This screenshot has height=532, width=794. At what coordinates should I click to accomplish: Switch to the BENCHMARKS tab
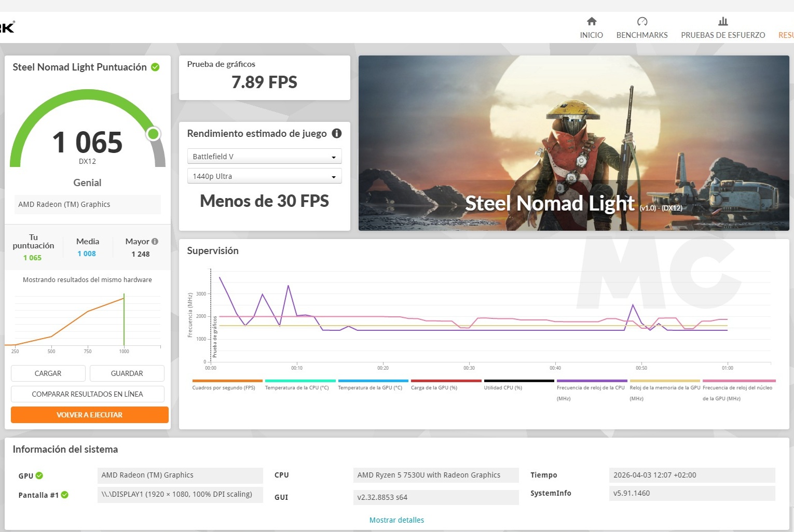tap(642, 35)
